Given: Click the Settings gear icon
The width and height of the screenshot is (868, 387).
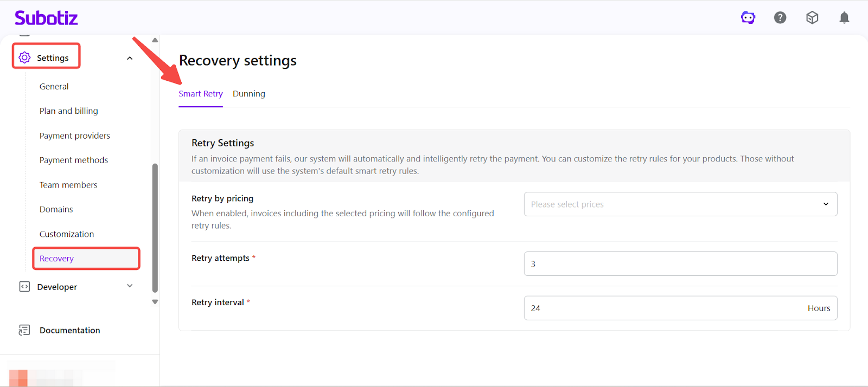Looking at the screenshot, I should tap(24, 57).
